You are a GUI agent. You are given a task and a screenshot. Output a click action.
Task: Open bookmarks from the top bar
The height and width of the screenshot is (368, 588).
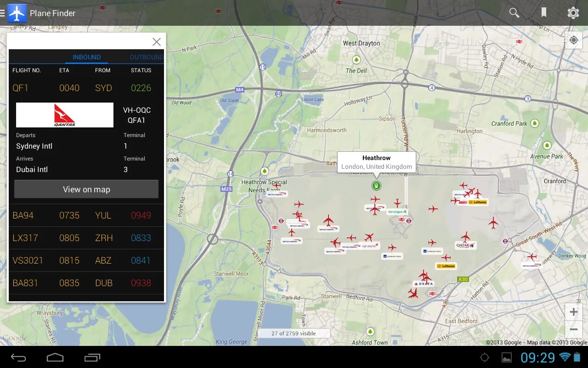click(x=544, y=12)
